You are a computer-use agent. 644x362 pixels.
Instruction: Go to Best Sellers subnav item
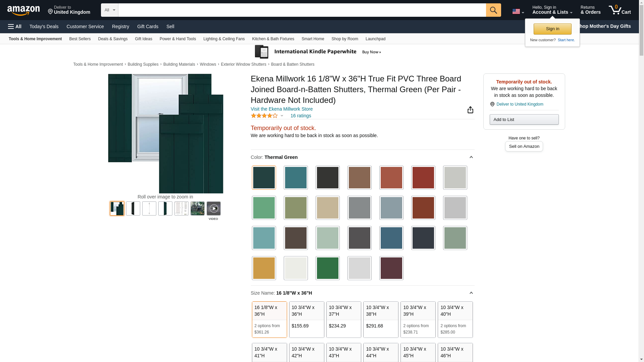tap(80, 39)
